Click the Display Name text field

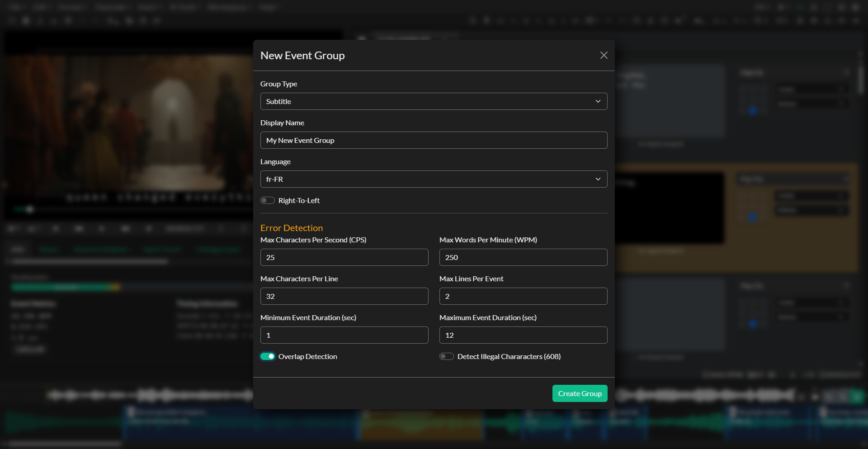tap(434, 140)
